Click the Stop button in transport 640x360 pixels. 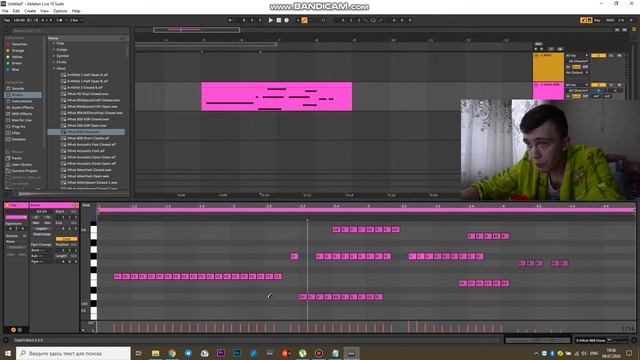pyautogui.click(x=279, y=20)
